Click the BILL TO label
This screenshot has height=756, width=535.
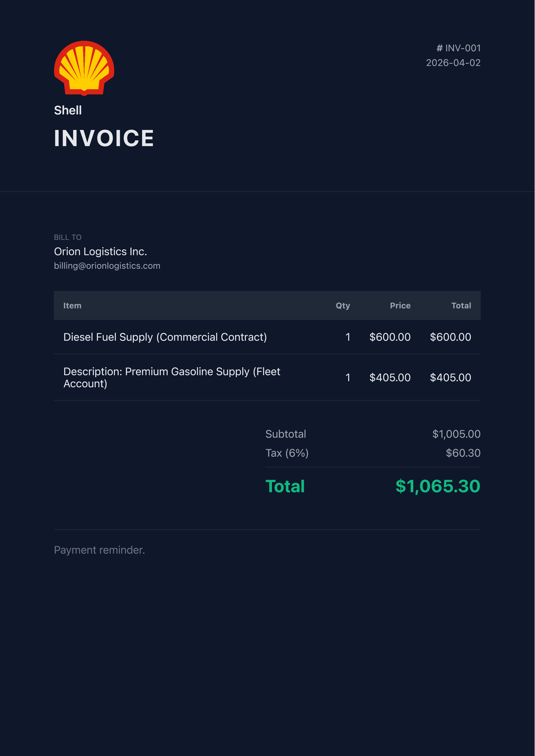[x=67, y=237]
